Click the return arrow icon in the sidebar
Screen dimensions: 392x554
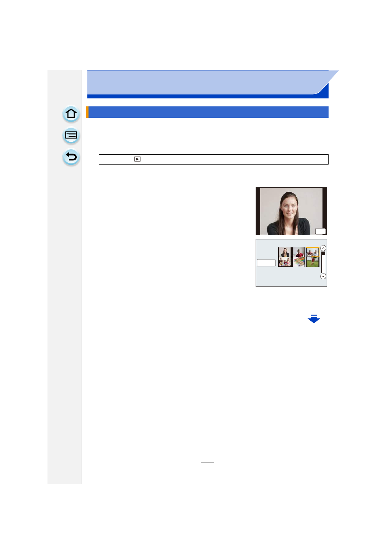71,157
